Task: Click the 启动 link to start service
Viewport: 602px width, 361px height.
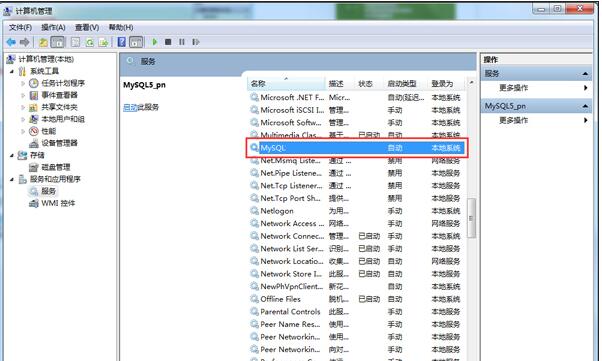Action: point(130,107)
